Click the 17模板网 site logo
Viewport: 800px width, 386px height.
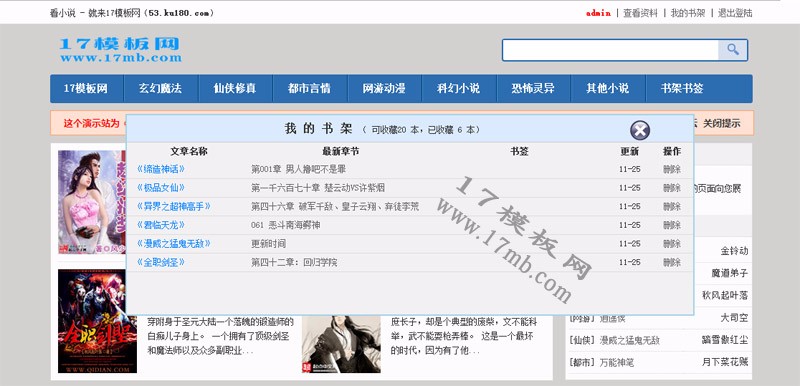[120, 50]
